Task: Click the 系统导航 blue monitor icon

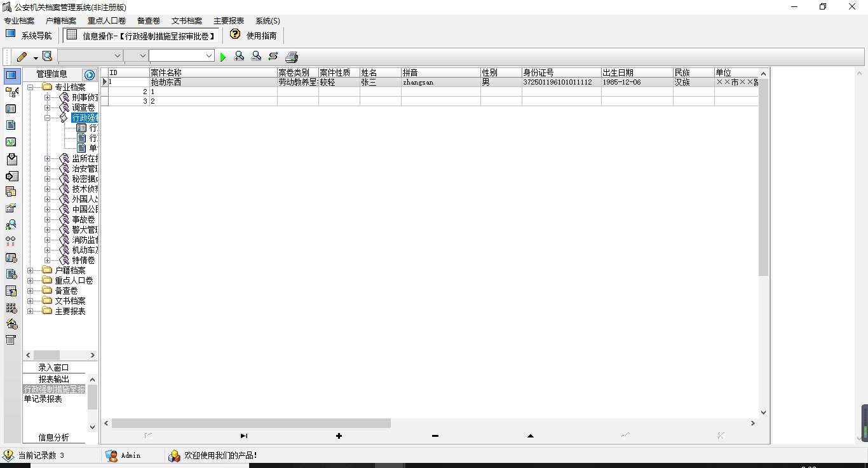Action: click(10, 34)
